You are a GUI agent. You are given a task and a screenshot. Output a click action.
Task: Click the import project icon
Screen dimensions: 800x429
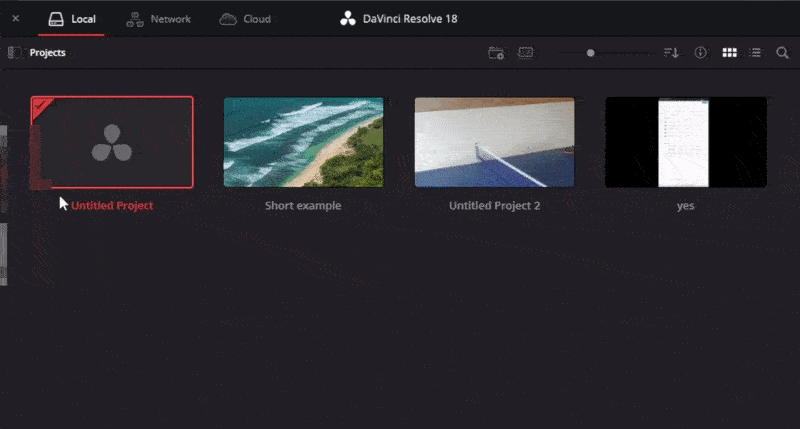(x=526, y=53)
